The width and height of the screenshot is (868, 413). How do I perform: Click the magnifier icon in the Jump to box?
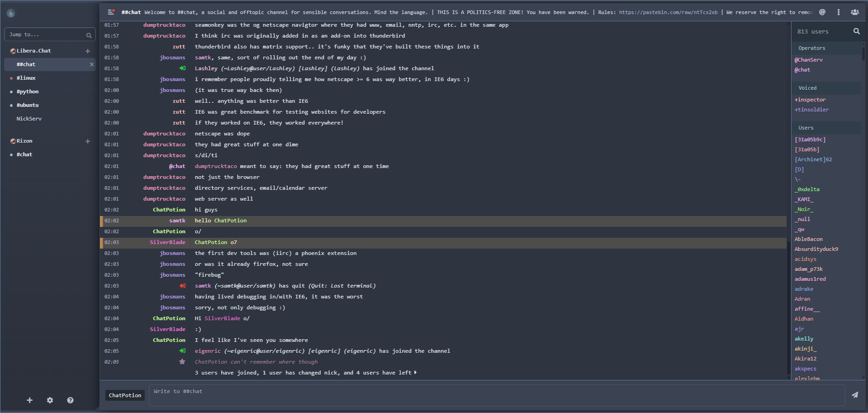click(x=89, y=35)
